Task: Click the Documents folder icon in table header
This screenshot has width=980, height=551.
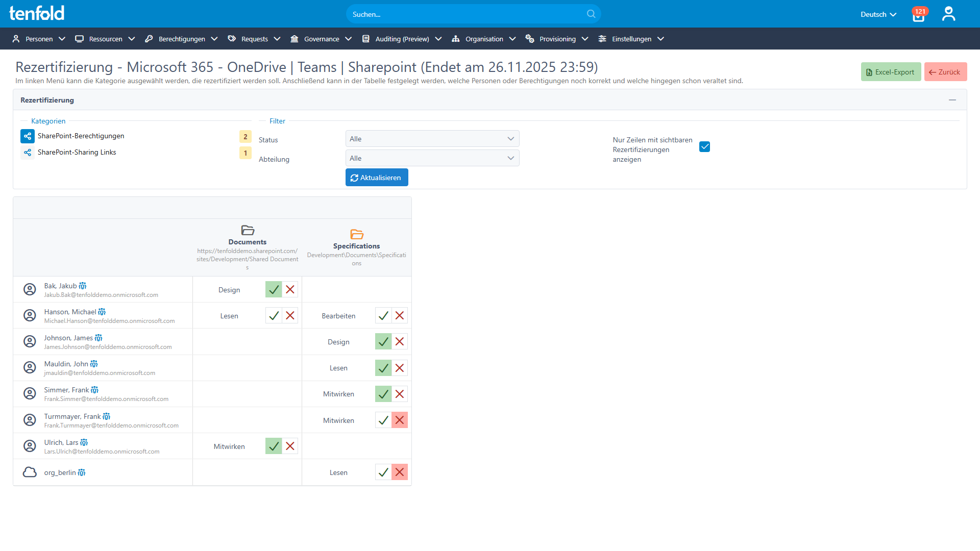Action: (x=247, y=230)
